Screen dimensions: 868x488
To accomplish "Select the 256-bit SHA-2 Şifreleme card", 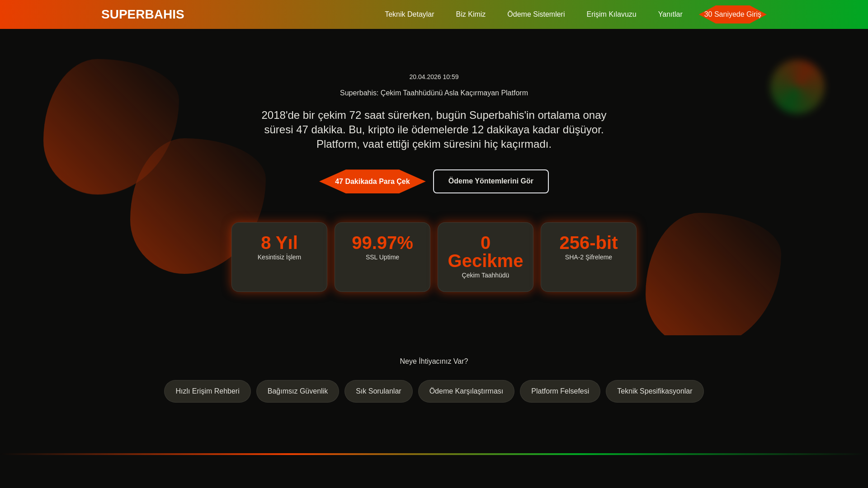I will click(589, 257).
